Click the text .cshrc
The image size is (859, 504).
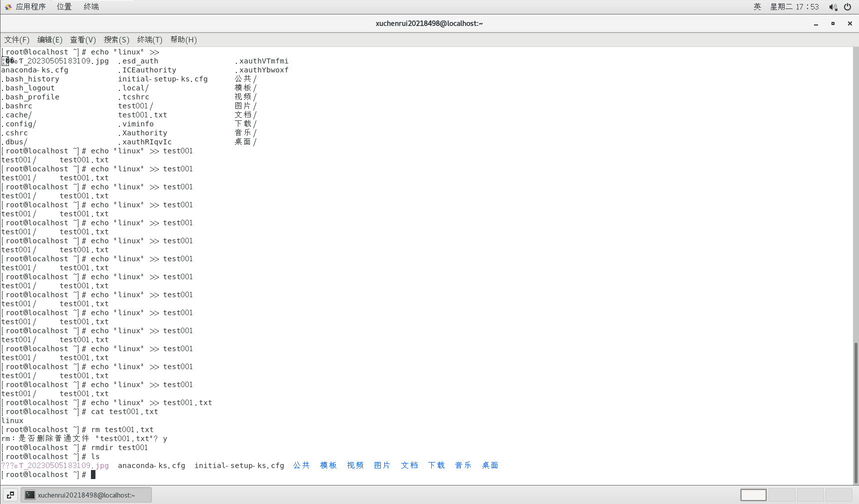(14, 133)
